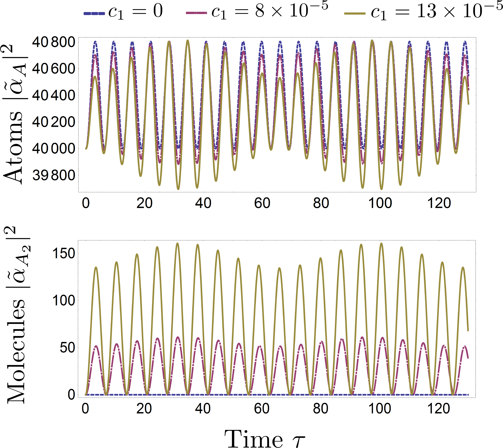Click the magenta dash-dot legend line sample
Viewport: 503px width, 448px height.
point(196,13)
